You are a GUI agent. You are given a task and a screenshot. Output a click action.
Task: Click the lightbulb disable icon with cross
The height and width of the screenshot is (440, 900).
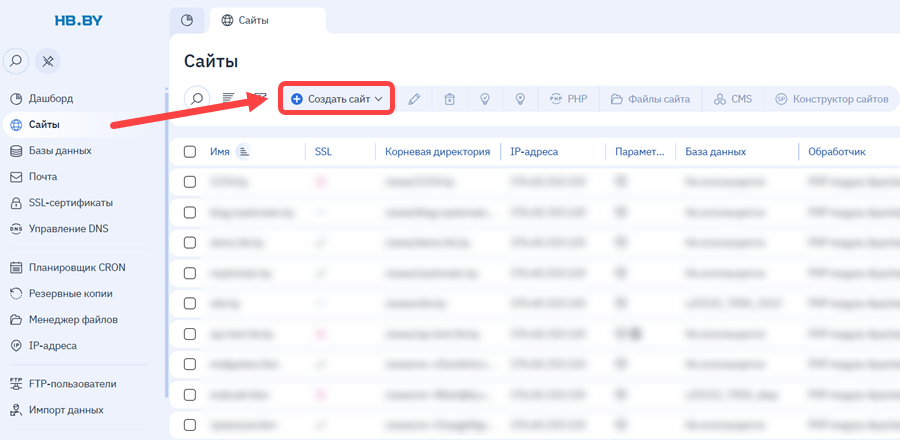tap(520, 99)
